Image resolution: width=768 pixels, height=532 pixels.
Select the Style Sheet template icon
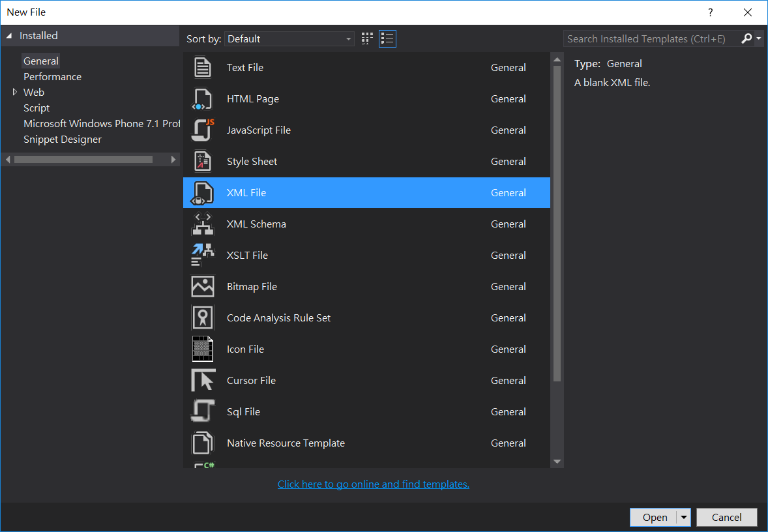[x=202, y=162]
